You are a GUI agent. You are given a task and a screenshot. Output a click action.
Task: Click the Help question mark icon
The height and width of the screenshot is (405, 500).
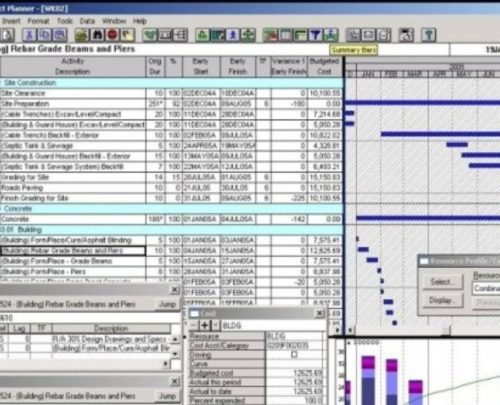coord(429,35)
